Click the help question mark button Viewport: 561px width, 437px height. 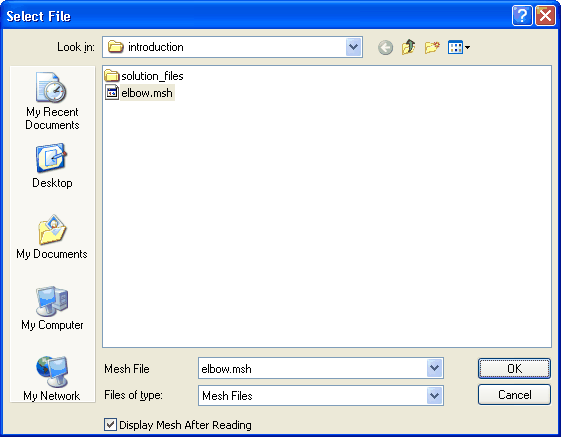(x=522, y=16)
